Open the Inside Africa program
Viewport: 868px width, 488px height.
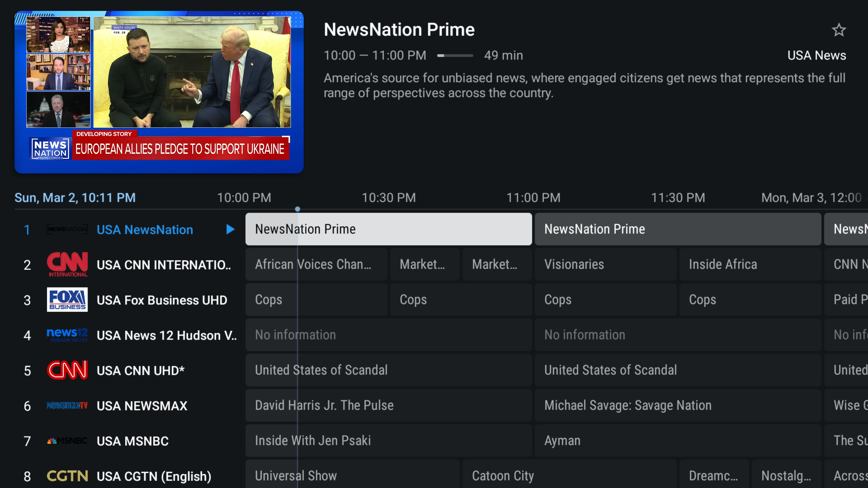[x=750, y=264]
